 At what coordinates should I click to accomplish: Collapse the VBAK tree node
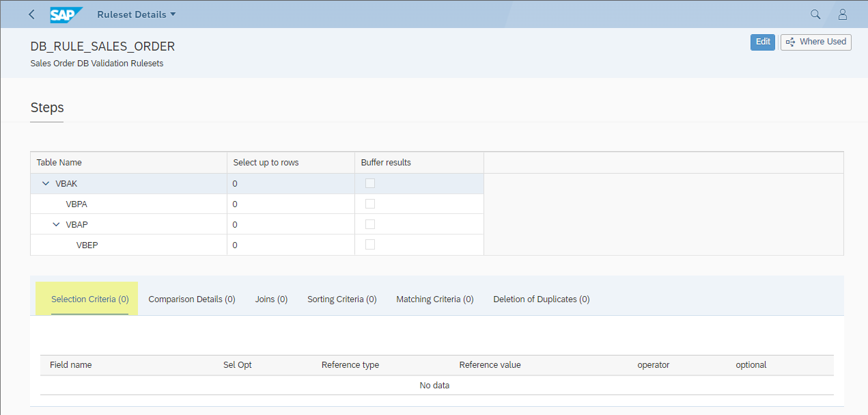[46, 183]
